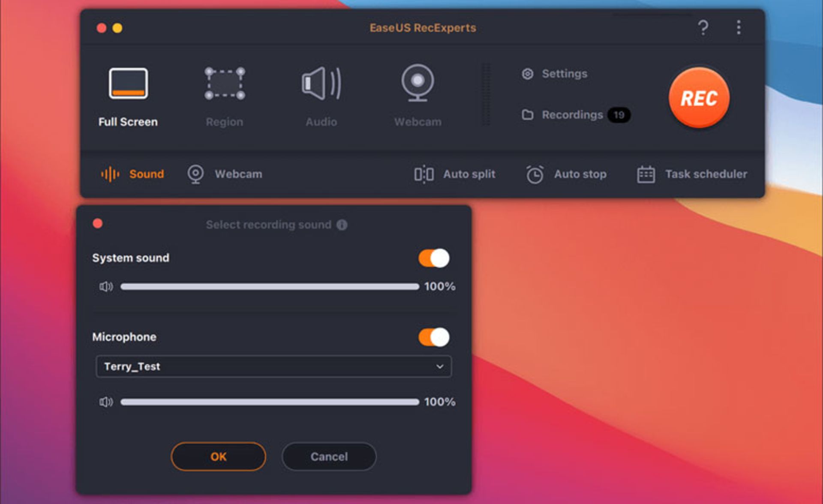The width and height of the screenshot is (823, 504).
Task: Open the Task scheduler label
Action: click(706, 174)
